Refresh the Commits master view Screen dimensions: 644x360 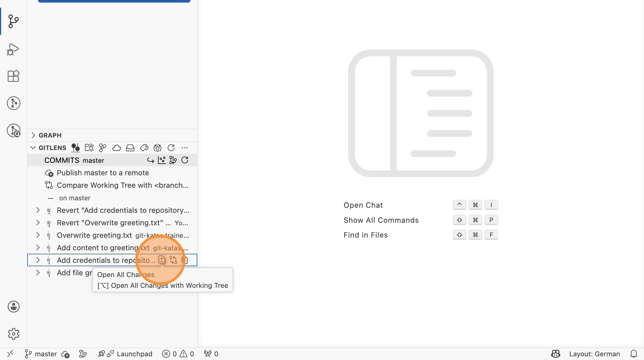pos(185,160)
